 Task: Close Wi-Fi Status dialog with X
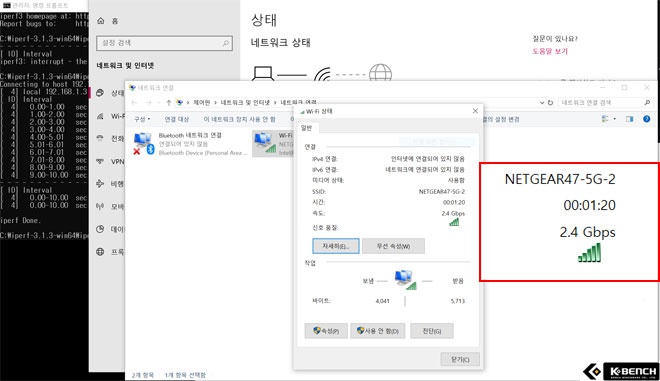pyautogui.click(x=475, y=111)
